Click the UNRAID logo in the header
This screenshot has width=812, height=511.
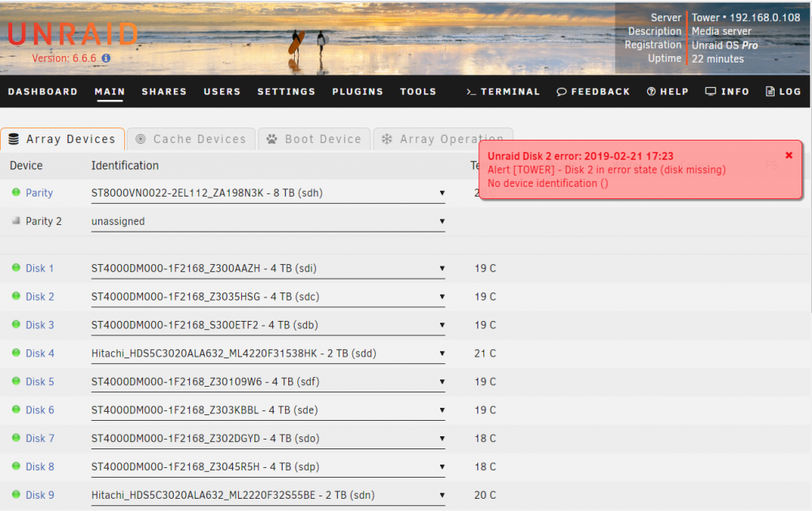click(x=72, y=34)
